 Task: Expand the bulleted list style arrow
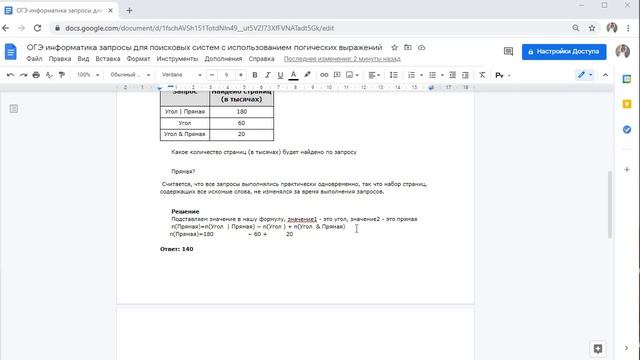point(442,75)
